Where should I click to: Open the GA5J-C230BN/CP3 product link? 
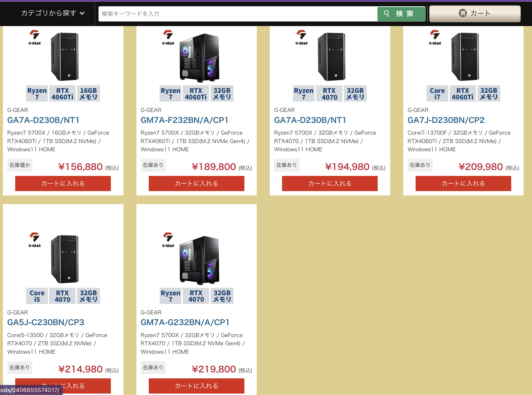click(46, 322)
